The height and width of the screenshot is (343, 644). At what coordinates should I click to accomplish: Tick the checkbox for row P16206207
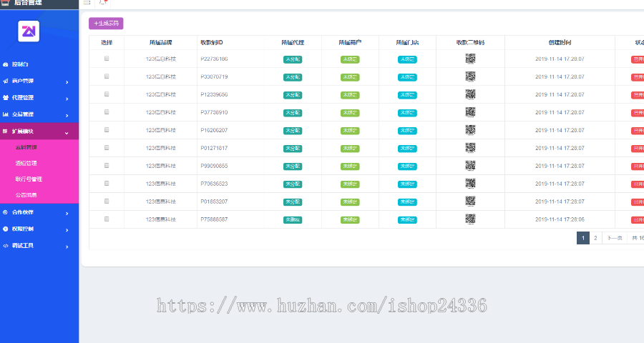[107, 130]
